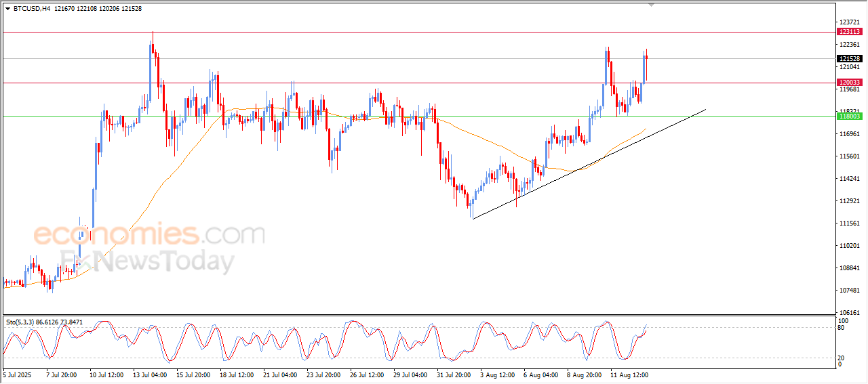Click the stochastic 100 level label

[x=844, y=320]
